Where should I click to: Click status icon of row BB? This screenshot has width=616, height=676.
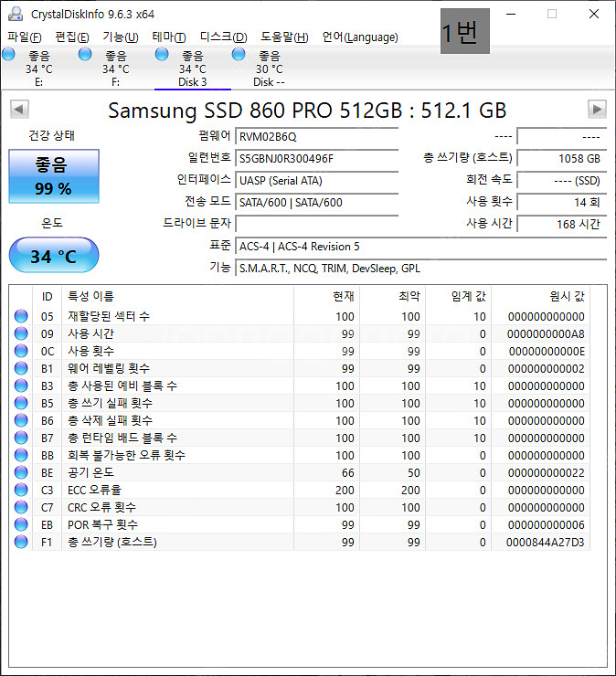point(21,455)
